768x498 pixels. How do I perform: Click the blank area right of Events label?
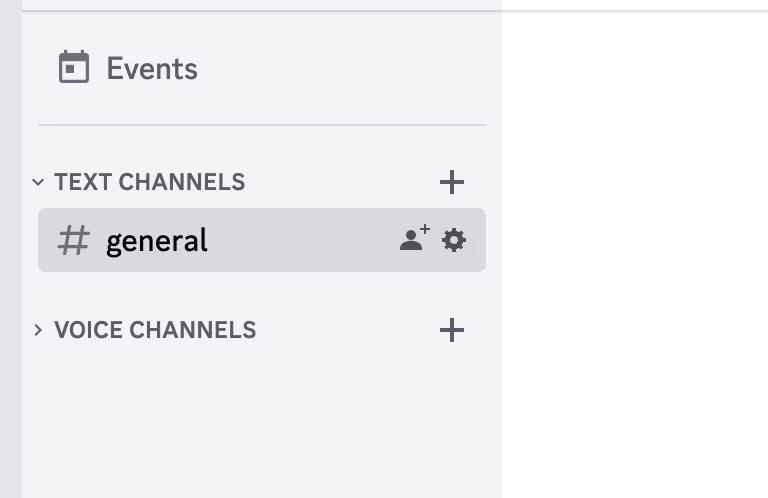pyautogui.click(x=340, y=68)
